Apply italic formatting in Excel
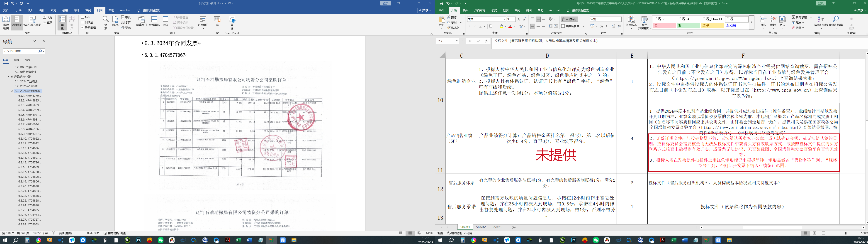 point(475,26)
